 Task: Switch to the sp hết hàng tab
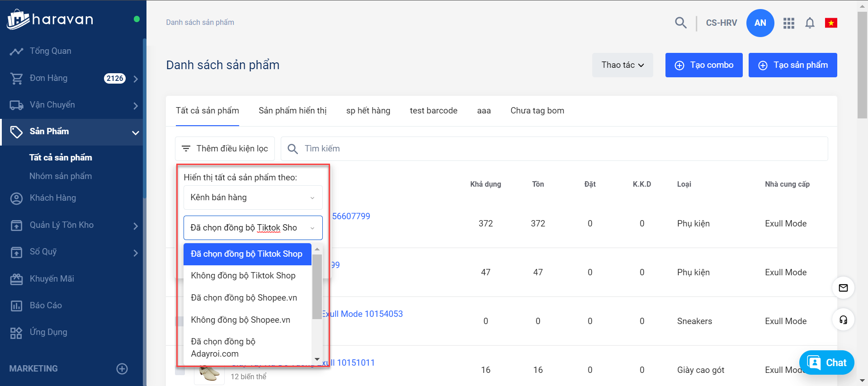[x=368, y=111]
